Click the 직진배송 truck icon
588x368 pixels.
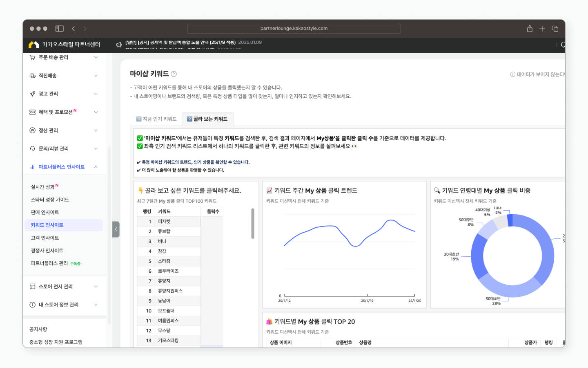[33, 76]
